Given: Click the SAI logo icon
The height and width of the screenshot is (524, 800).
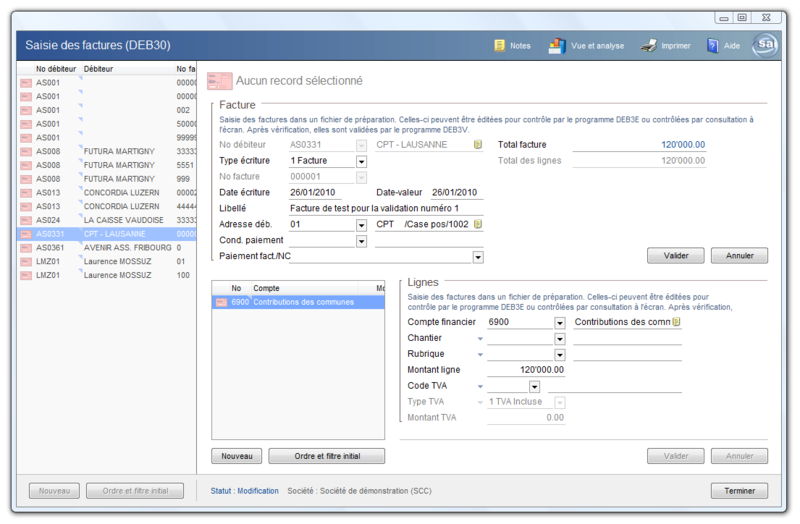Looking at the screenshot, I should click(766, 45).
